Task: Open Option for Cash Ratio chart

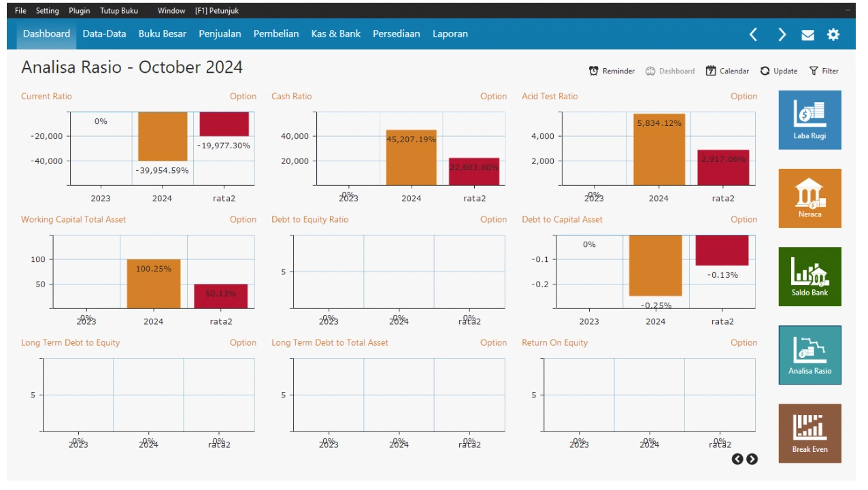Action: [x=493, y=97]
